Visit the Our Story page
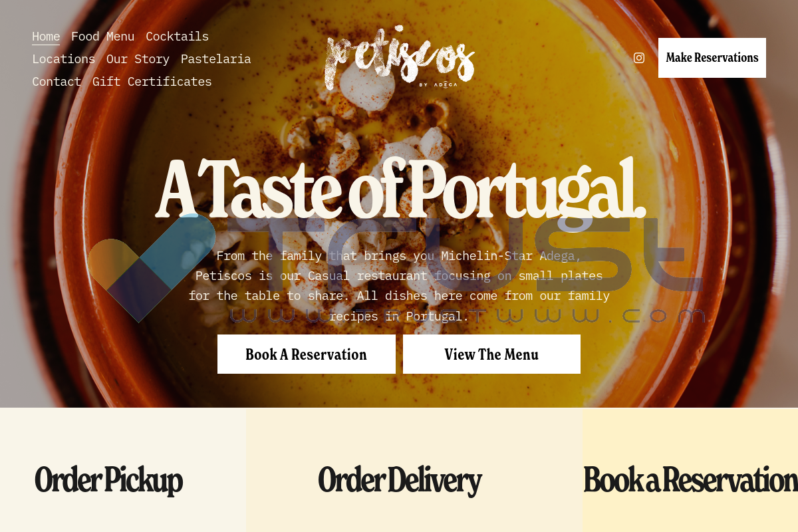The height and width of the screenshot is (532, 798). (x=138, y=59)
